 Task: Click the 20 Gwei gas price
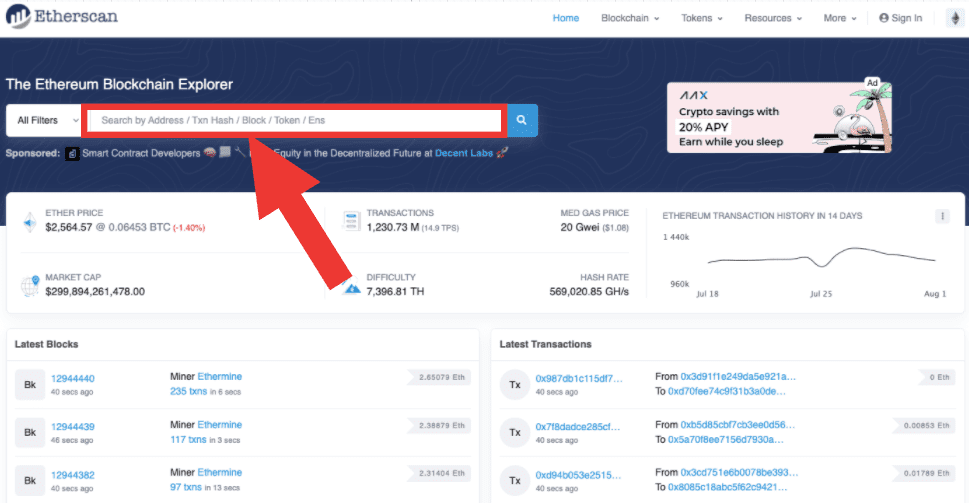pyautogui.click(x=580, y=227)
